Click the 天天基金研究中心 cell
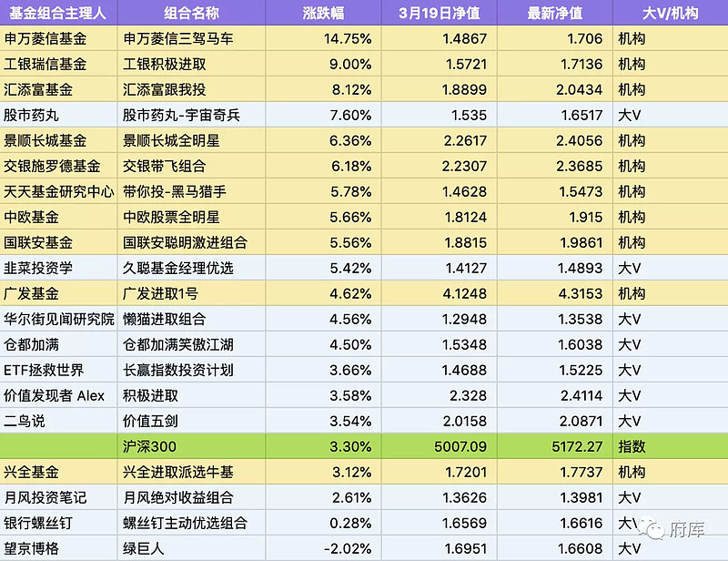This screenshot has height=561, width=728. pos(58,191)
